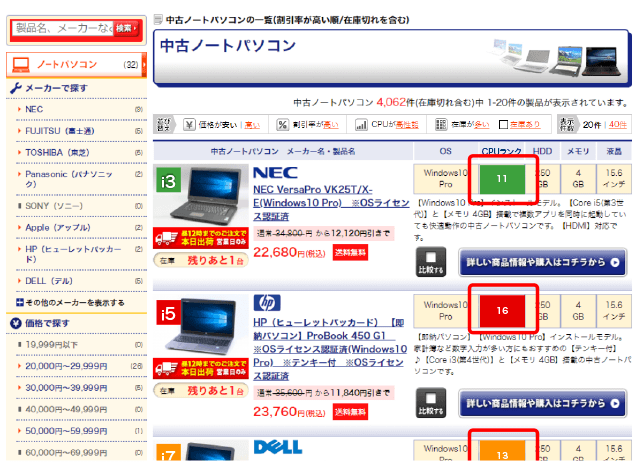Click the bar-chart CPU sort icon
Viewport: 640px width, 470px height.
pos(361,124)
